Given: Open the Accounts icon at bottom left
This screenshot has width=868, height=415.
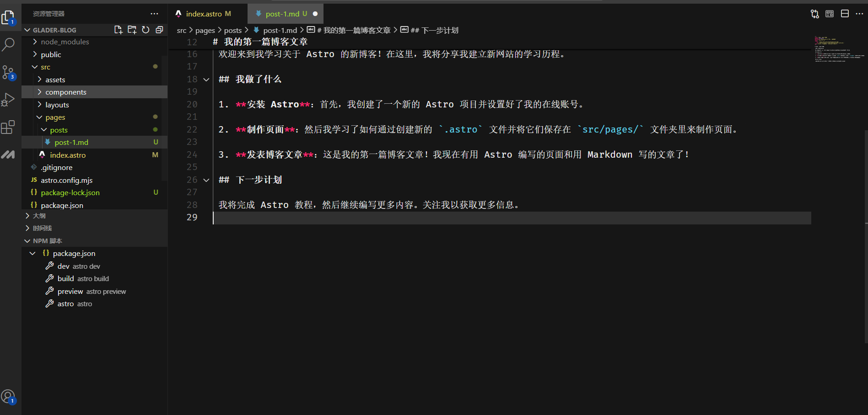Looking at the screenshot, I should pyautogui.click(x=8, y=396).
